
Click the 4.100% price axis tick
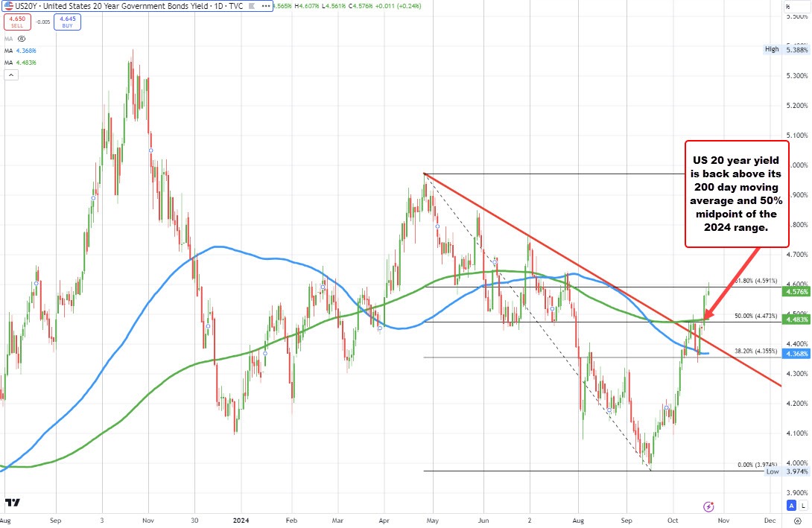[x=798, y=433]
